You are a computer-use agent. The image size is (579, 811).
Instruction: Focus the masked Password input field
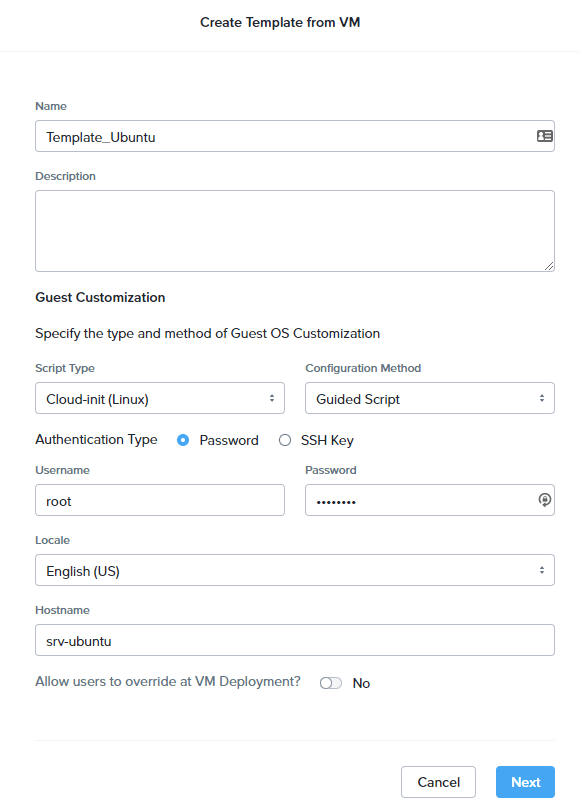pos(430,500)
